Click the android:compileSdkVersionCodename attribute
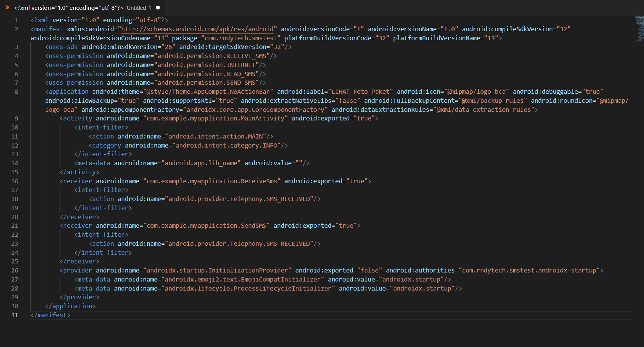The width and height of the screenshot is (644, 347). tap(90, 38)
